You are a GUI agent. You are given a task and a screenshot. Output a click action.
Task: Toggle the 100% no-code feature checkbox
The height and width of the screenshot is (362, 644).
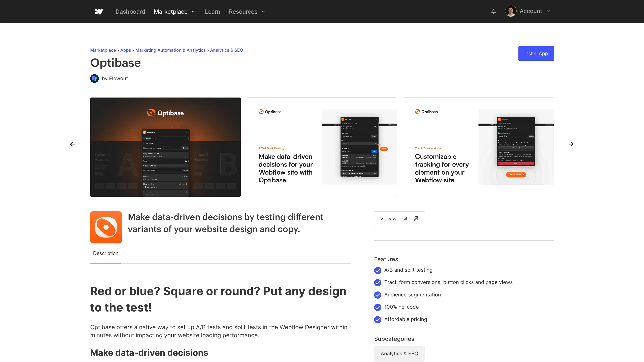tap(378, 307)
